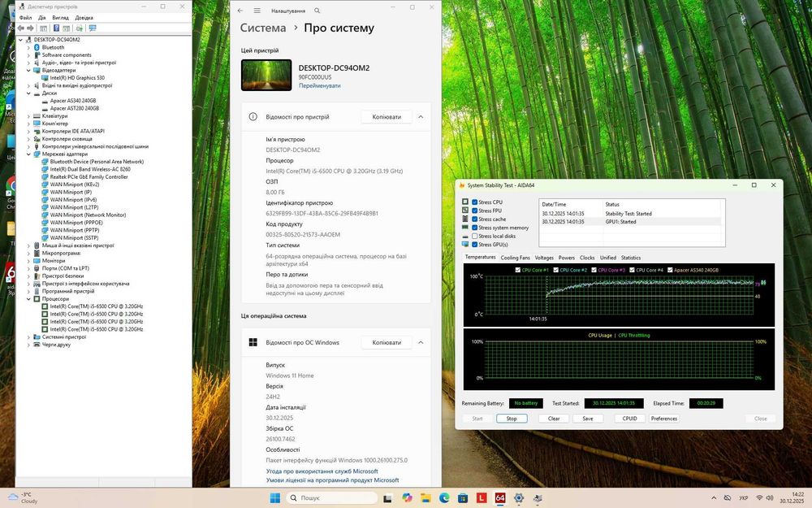Switch to Settings gear on the taskbar

[x=519, y=497]
